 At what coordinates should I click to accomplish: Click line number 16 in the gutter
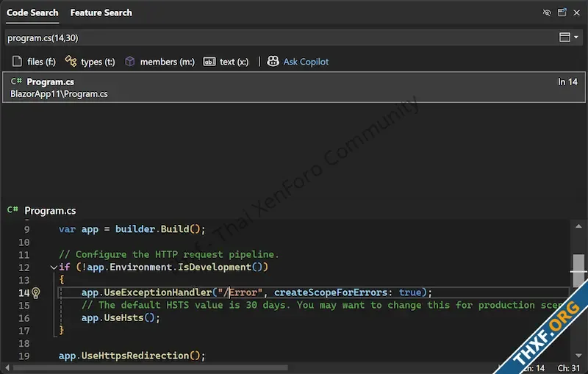tap(24, 318)
